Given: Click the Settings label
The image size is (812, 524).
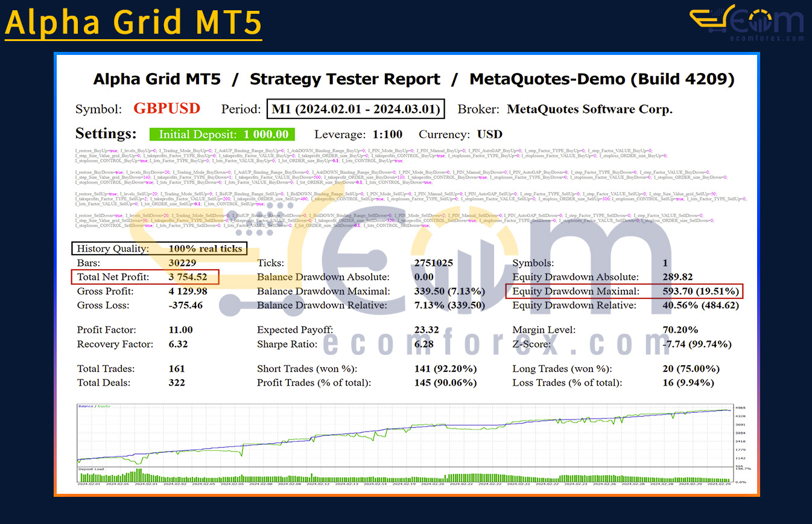Looking at the screenshot, I should pos(106,133).
